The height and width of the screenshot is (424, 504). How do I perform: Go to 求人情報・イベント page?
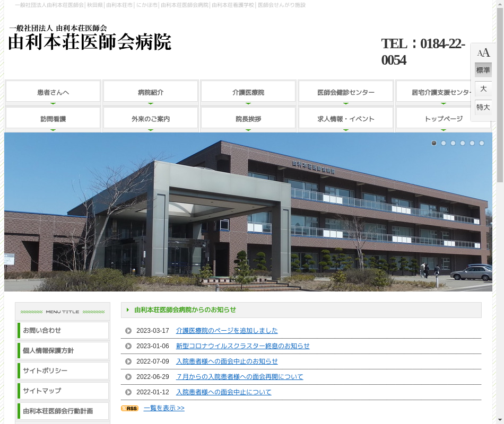coord(346,119)
